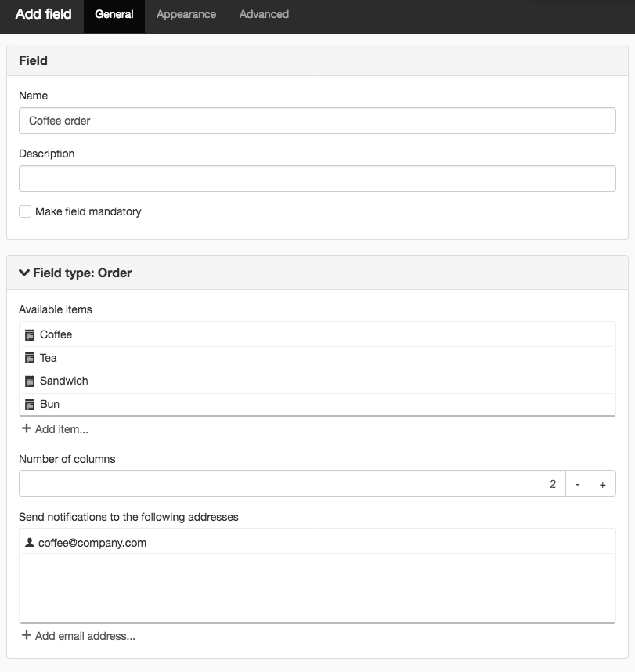This screenshot has height=672, width=635.
Task: Click the plus icon for Add item
Action: click(x=27, y=428)
